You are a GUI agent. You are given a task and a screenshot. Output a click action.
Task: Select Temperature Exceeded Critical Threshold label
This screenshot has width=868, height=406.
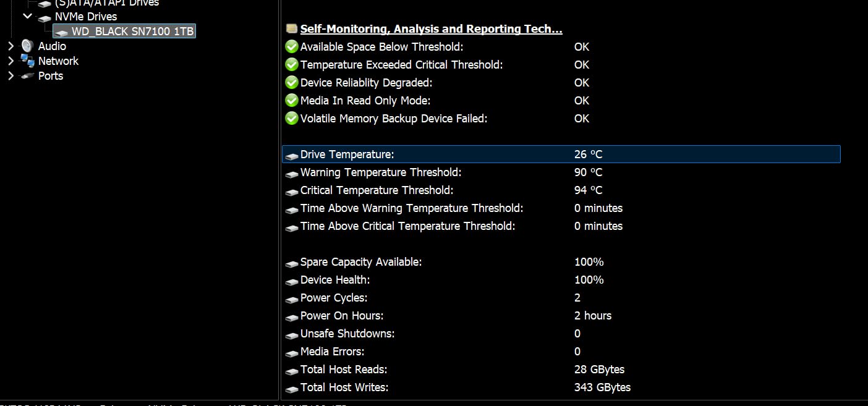401,65
